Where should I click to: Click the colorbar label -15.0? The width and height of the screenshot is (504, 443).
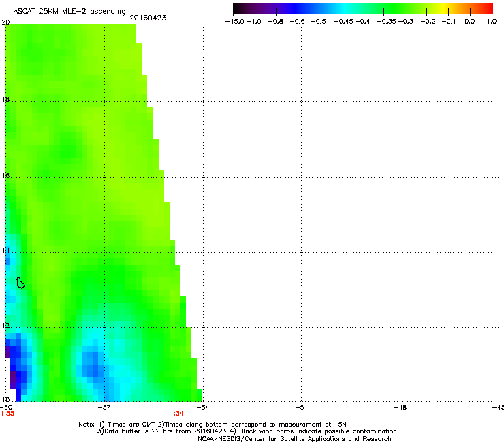tap(235, 22)
